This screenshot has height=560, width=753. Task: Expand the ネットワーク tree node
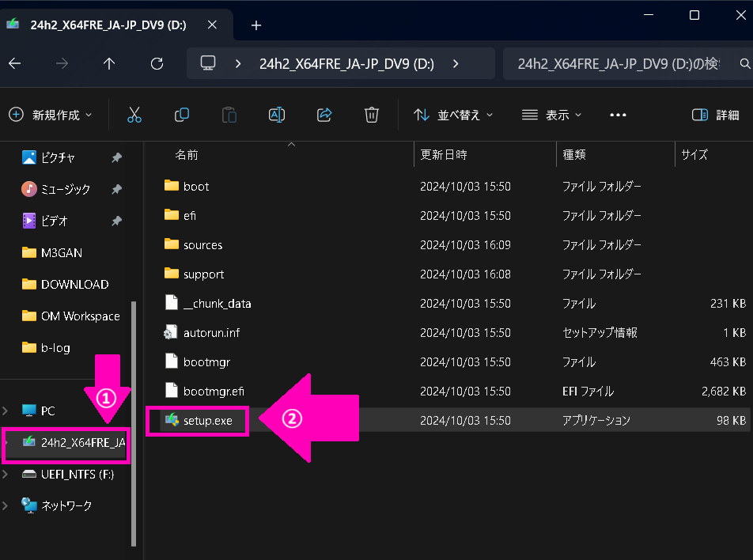coord(6,505)
